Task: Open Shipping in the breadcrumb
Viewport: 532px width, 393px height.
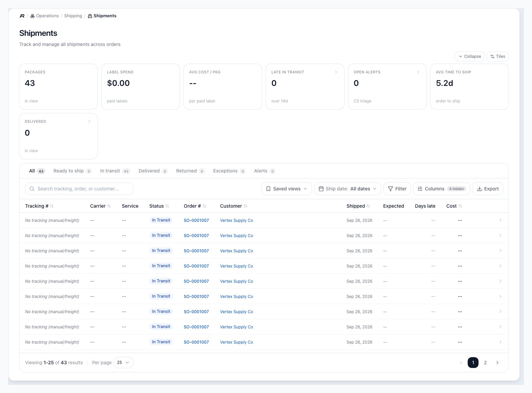Action: 73,16
